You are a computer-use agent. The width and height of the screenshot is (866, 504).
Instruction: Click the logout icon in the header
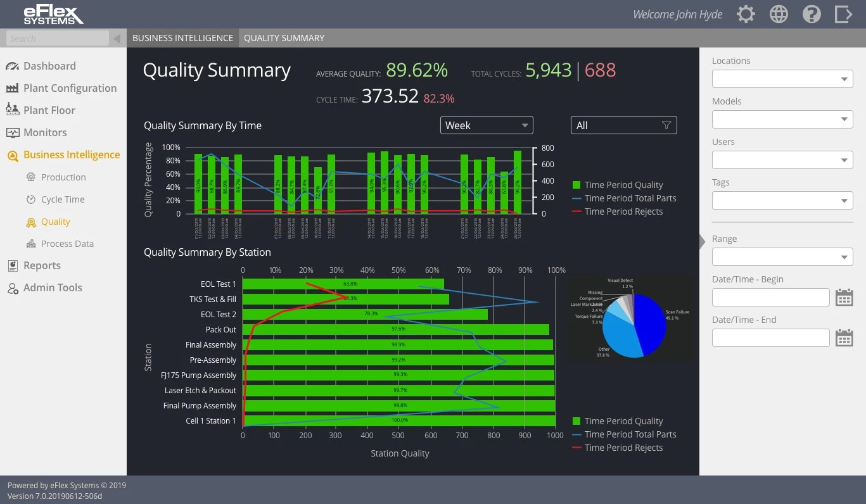pos(844,13)
